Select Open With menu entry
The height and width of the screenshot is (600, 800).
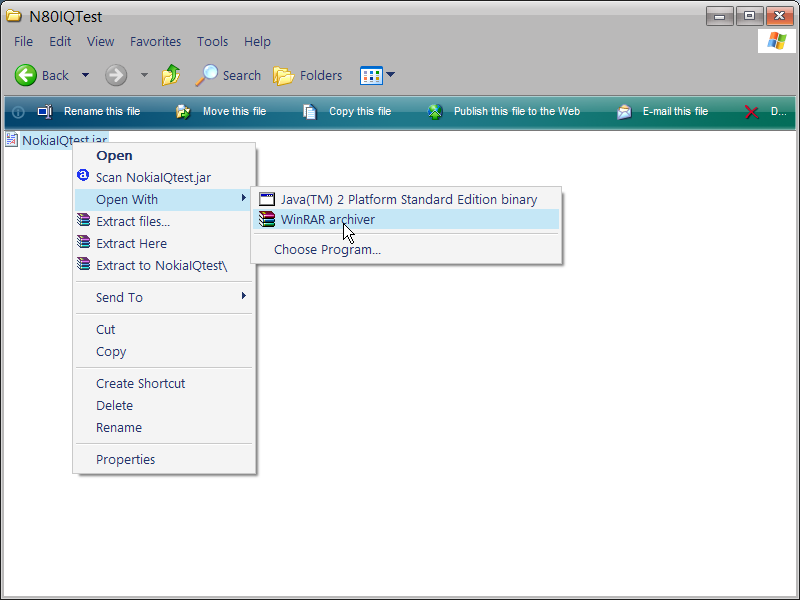tap(127, 199)
